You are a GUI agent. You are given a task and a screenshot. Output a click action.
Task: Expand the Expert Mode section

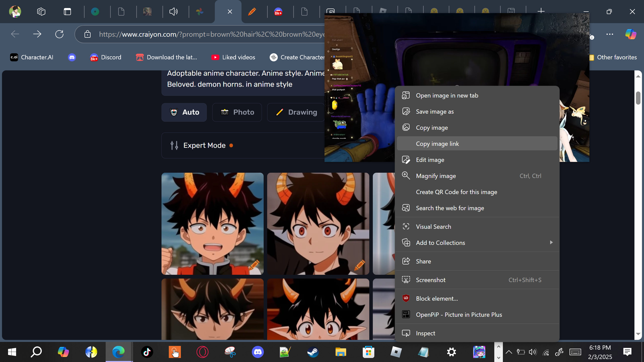coord(243,145)
